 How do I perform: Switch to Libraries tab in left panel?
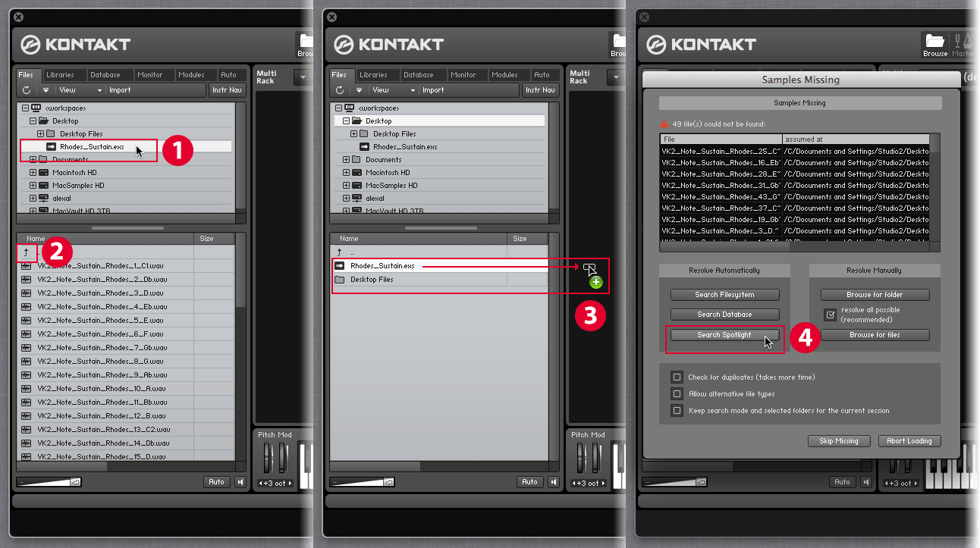click(63, 75)
